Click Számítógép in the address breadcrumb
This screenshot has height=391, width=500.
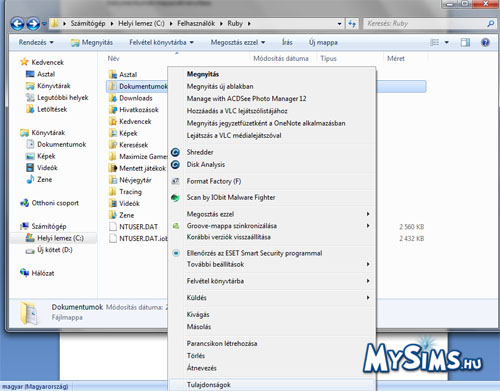click(x=88, y=24)
